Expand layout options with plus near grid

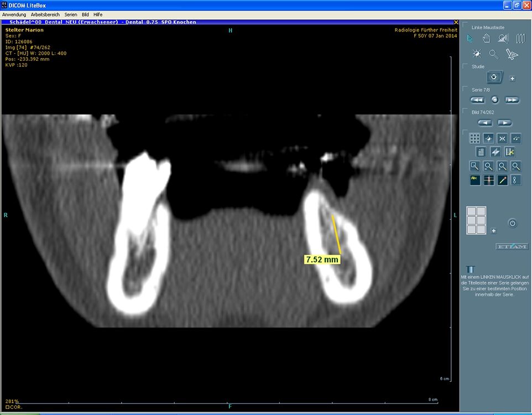[x=494, y=230]
